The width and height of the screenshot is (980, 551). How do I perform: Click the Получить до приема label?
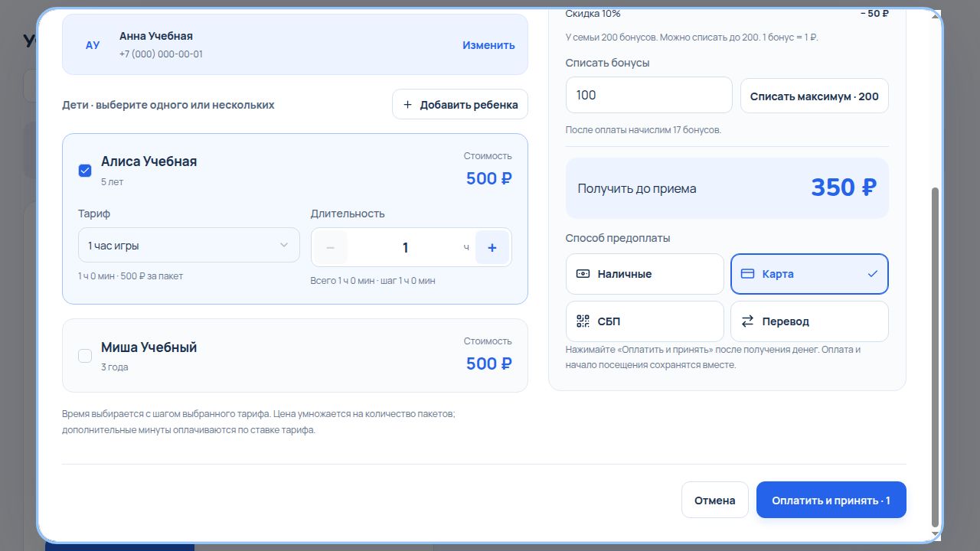click(637, 188)
